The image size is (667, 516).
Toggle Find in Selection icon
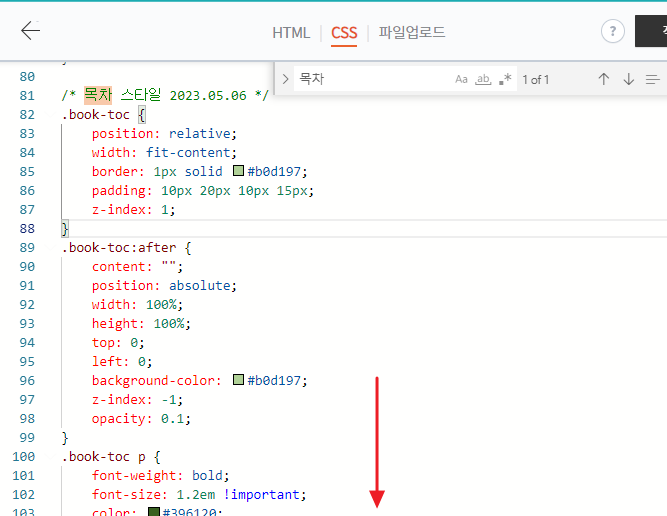653,79
